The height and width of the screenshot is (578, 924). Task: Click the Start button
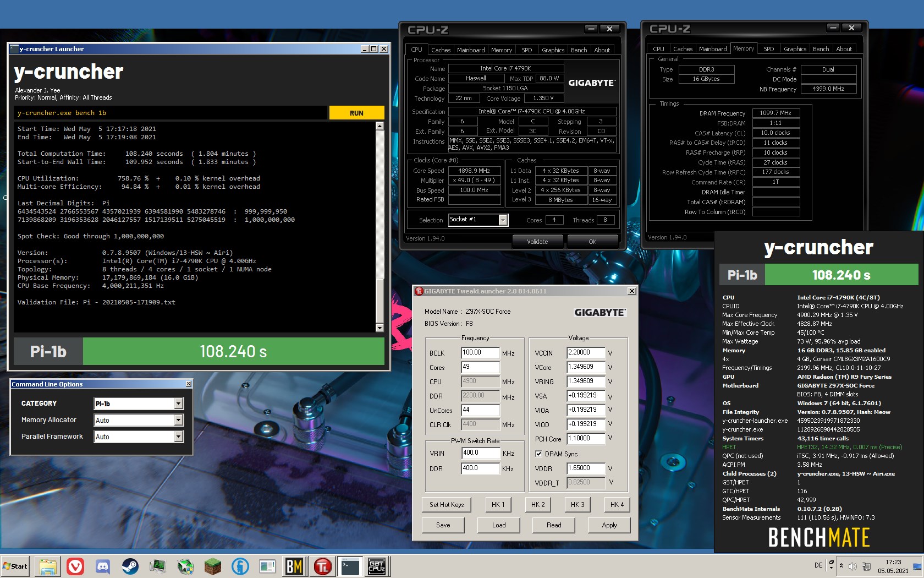point(15,566)
